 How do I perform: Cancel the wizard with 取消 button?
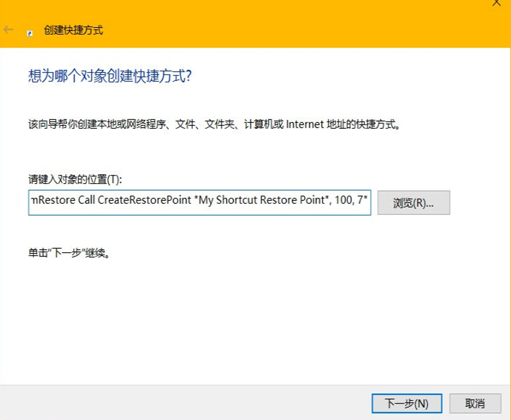coord(474,403)
